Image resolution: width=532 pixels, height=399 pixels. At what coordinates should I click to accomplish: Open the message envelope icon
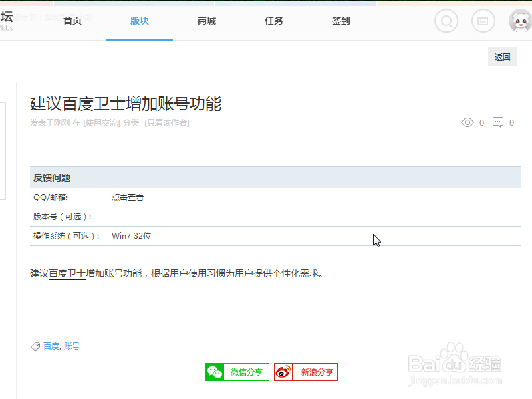483,21
